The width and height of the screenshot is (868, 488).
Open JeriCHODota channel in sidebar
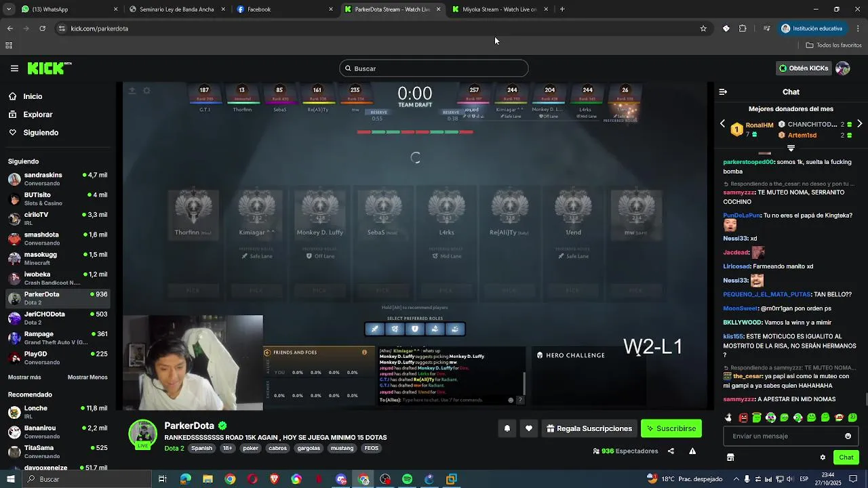coord(58,318)
